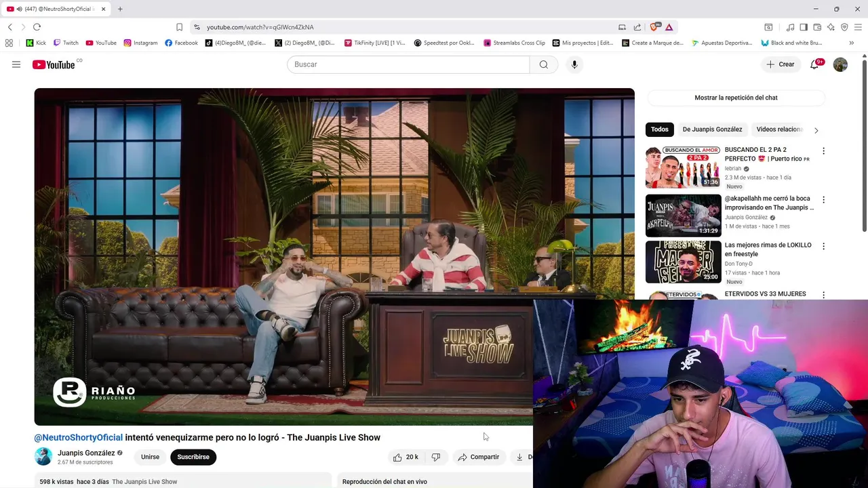This screenshot has width=868, height=488.
Task: Bookmark this page with the bookmark icon
Action: (179, 27)
